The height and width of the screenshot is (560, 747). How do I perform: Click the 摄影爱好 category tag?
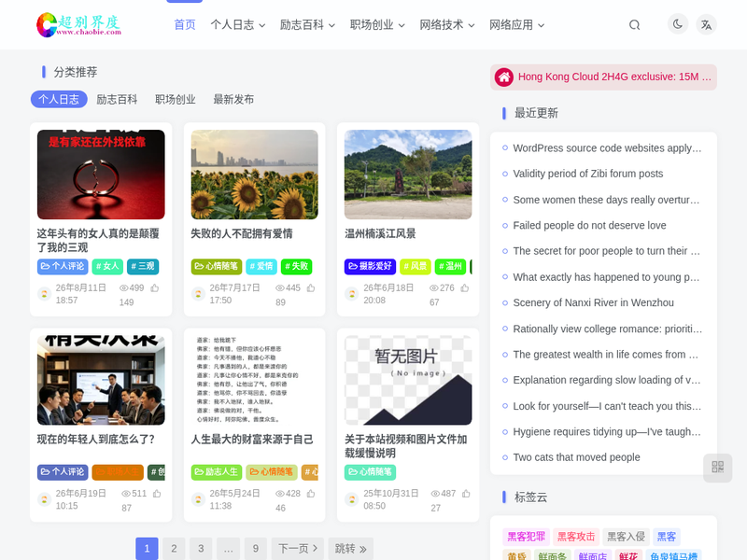(370, 266)
